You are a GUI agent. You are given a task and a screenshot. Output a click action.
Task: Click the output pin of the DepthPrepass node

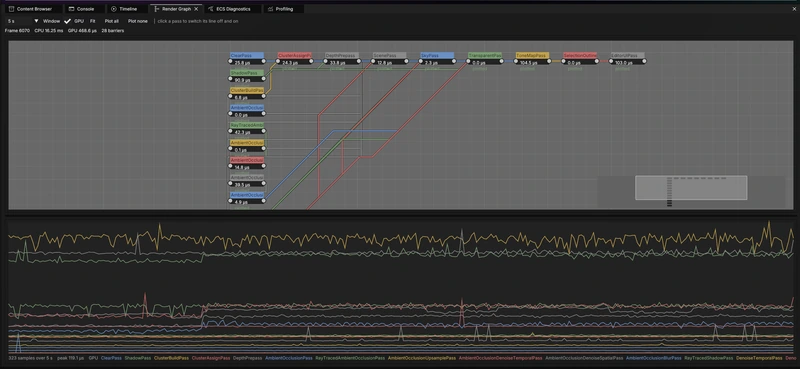pyautogui.click(x=359, y=61)
